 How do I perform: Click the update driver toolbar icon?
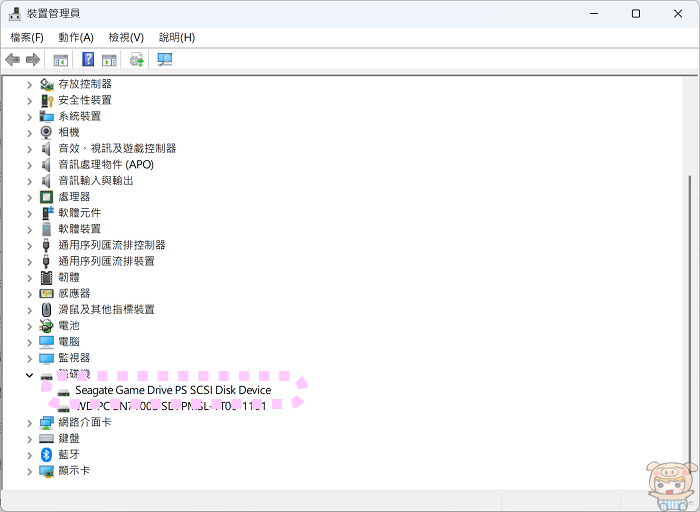point(136,60)
